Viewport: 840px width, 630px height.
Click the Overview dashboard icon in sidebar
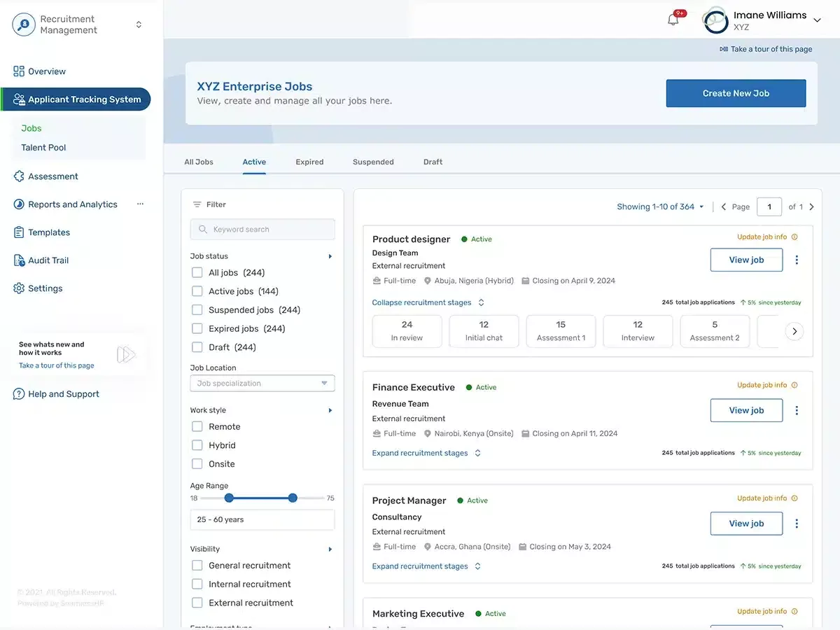(x=19, y=71)
